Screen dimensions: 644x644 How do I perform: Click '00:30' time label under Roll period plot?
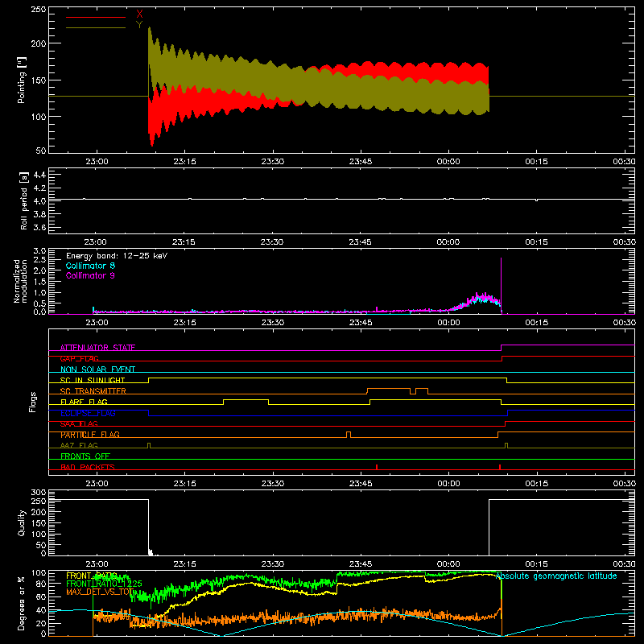click(625, 242)
